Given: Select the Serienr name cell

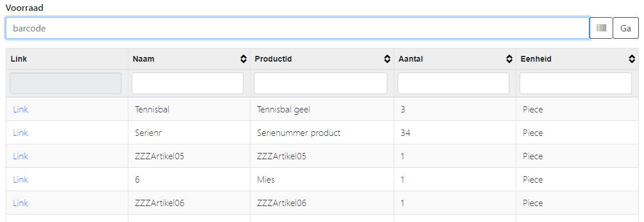Looking at the screenshot, I should click(x=189, y=133).
